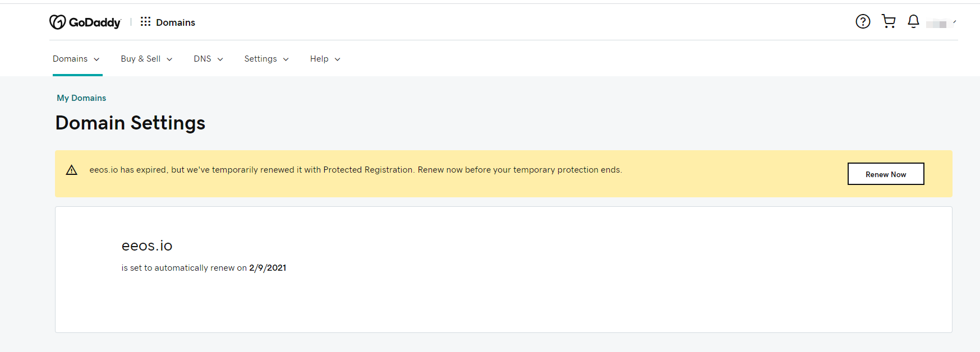This screenshot has height=352, width=980.
Task: Expand the Settings chevron arrow
Action: coord(286,59)
